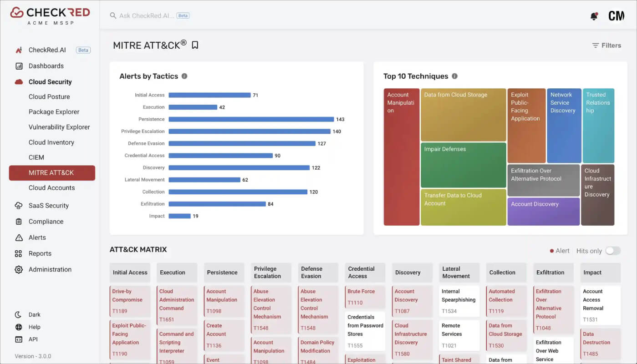
Task: Click the Help globe icon
Action: click(19, 327)
